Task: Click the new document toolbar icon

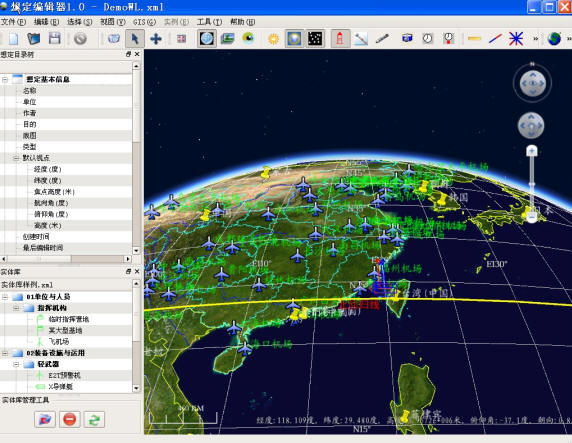Action: (13, 38)
